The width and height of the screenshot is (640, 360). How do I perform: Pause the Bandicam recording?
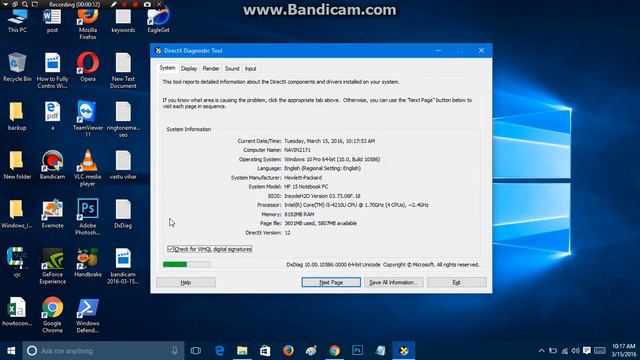click(x=124, y=4)
